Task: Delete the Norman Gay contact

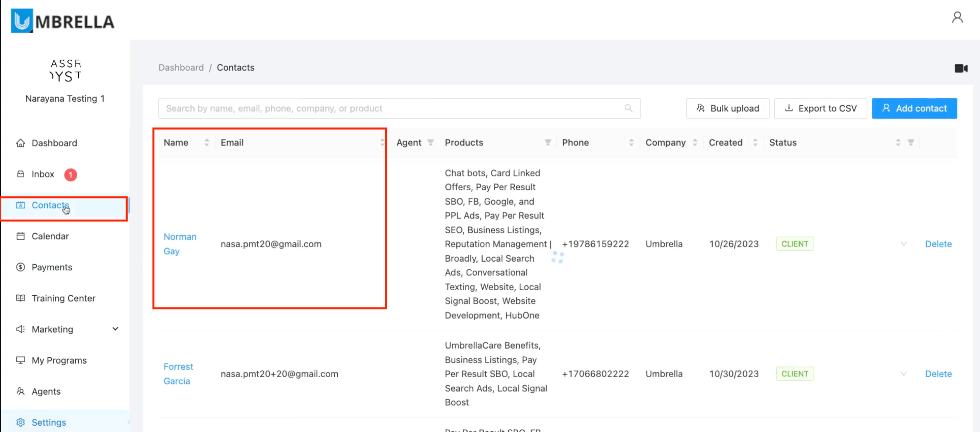Action: (938, 244)
